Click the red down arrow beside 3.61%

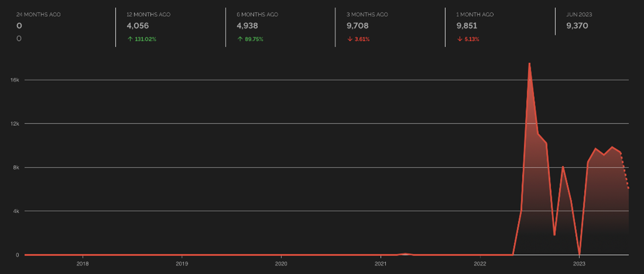coord(349,39)
